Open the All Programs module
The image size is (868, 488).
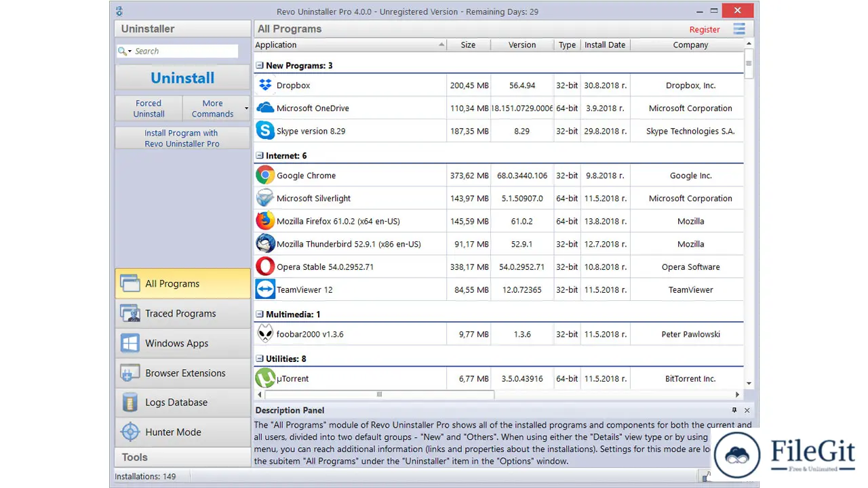pos(182,283)
